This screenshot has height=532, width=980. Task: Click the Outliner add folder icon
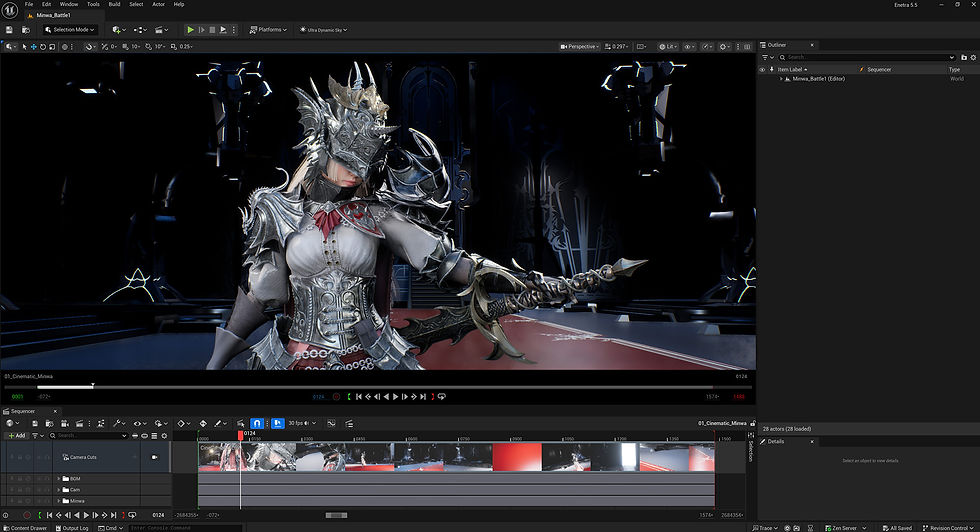tap(964, 57)
